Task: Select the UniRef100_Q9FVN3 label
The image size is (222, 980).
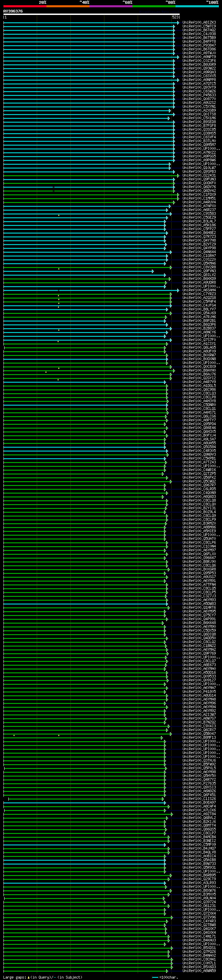Action: (x=199, y=271)
